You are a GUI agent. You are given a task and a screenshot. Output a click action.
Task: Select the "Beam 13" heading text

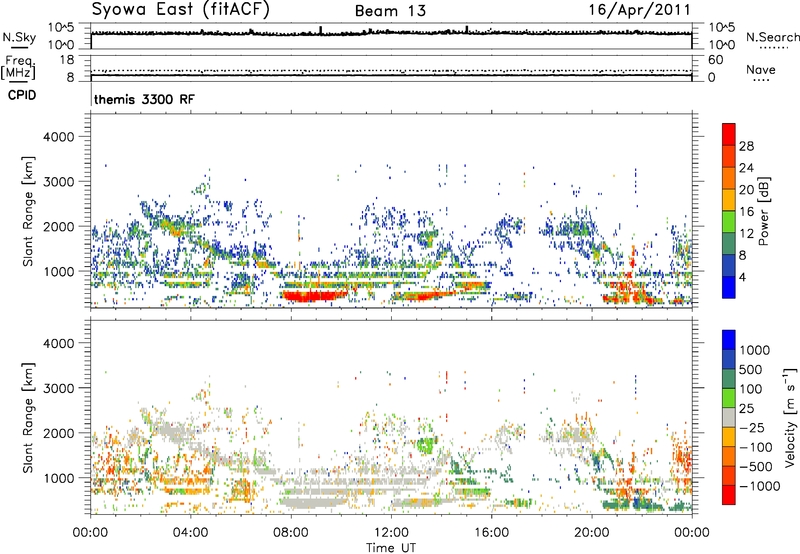[x=390, y=11]
